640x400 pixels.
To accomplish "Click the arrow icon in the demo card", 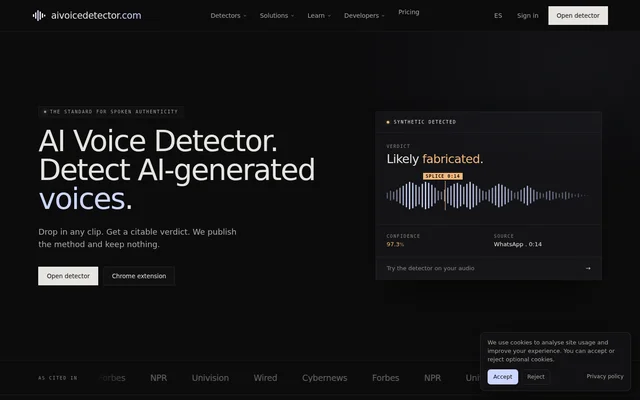I will tap(588, 268).
